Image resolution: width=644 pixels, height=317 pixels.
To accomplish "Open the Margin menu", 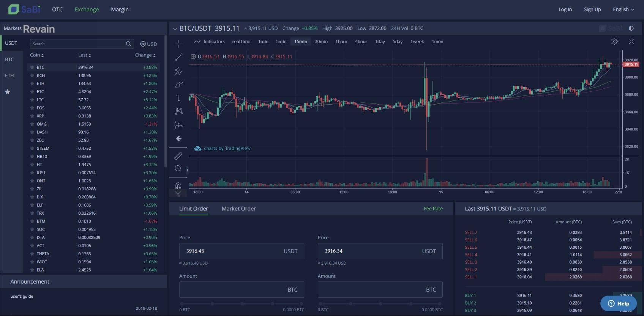I will click(x=120, y=9).
